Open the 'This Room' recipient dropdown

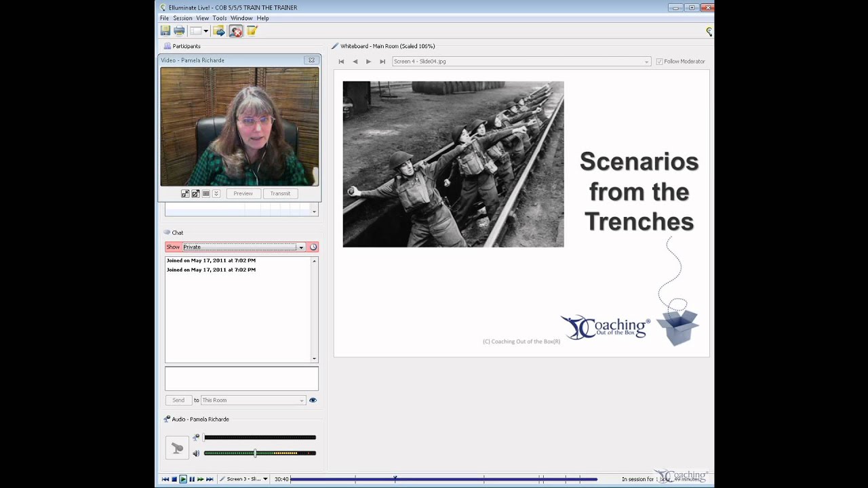[x=253, y=401]
